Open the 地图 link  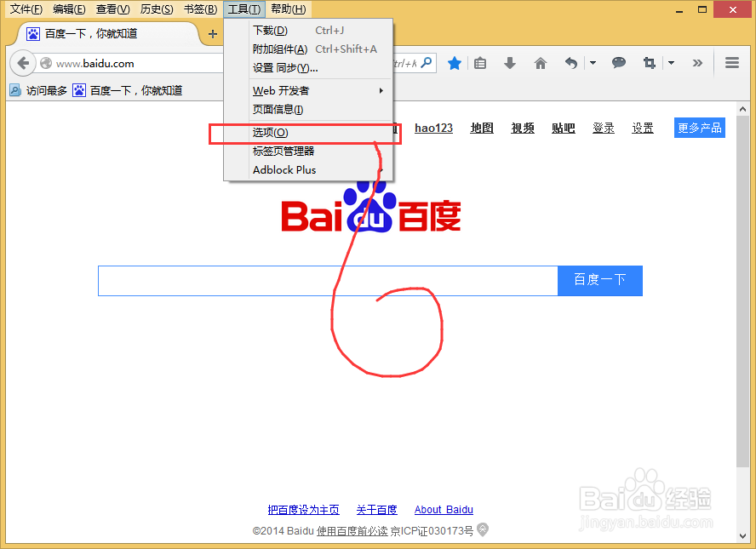tap(482, 128)
